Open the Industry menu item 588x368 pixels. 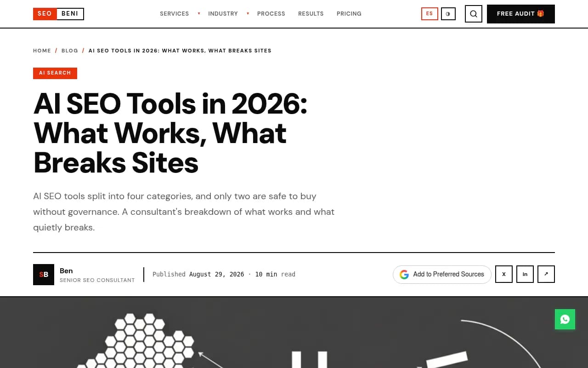coord(223,14)
